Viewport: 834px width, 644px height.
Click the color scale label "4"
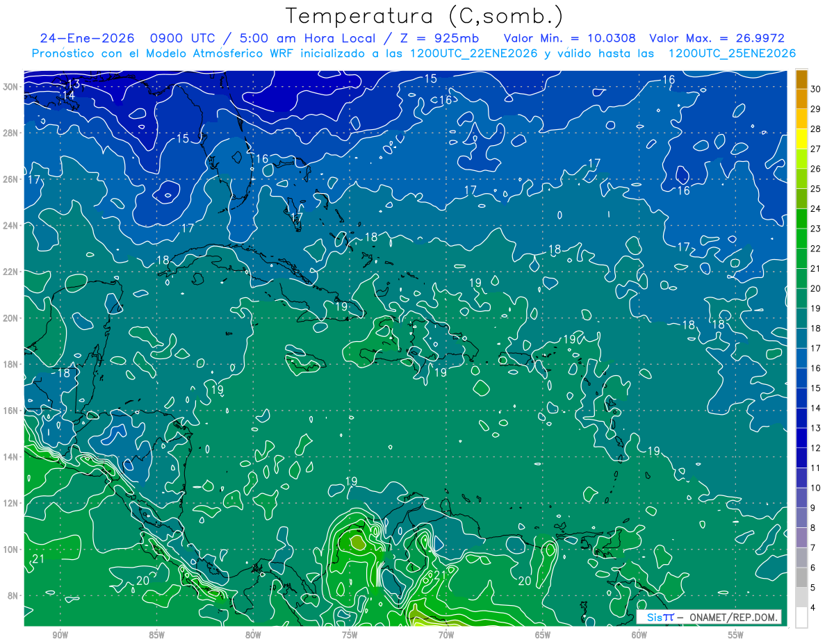pos(813,607)
